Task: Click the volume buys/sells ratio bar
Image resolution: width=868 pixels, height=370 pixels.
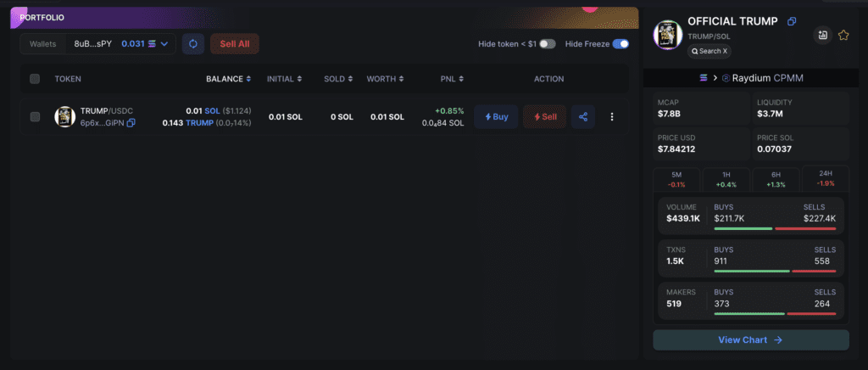Action: coord(775,228)
